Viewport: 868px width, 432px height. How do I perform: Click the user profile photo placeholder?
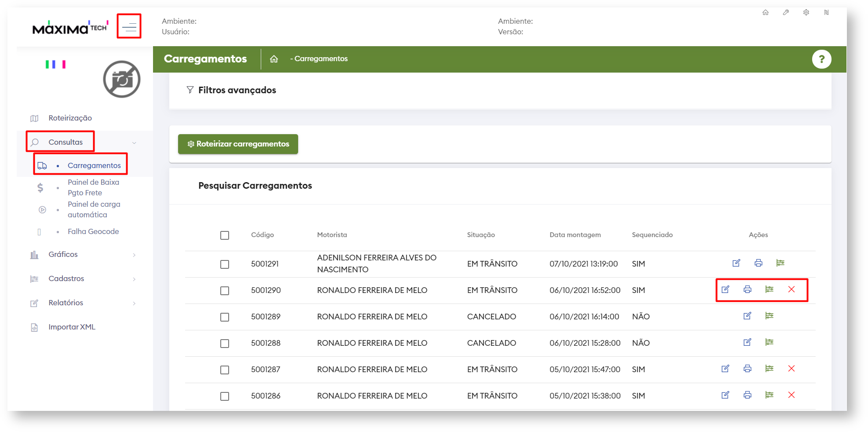point(122,79)
